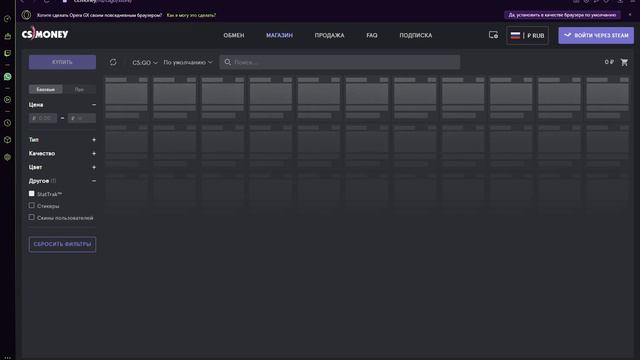Open the FAQ navigation tab
Viewport: 640px width, 360px height.
tap(372, 36)
